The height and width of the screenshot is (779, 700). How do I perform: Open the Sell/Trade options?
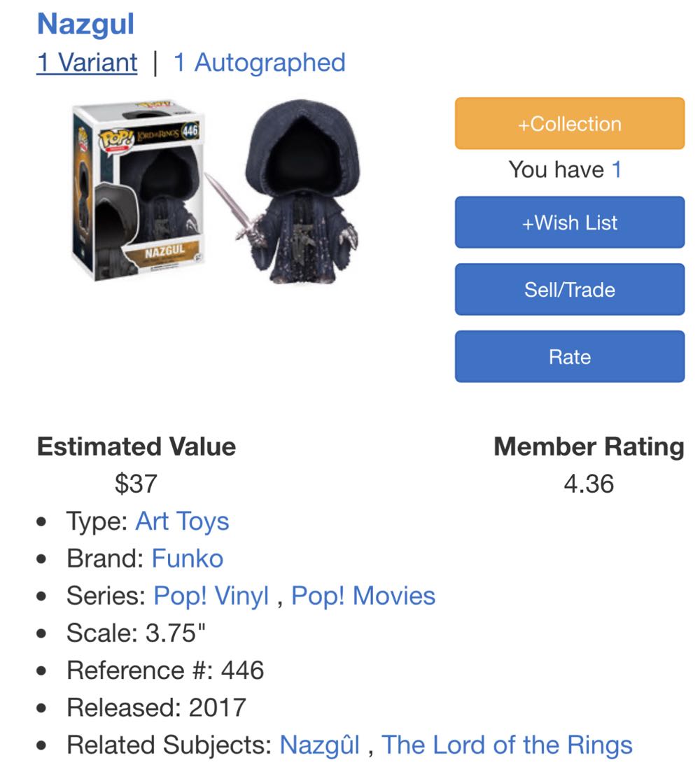pos(569,289)
